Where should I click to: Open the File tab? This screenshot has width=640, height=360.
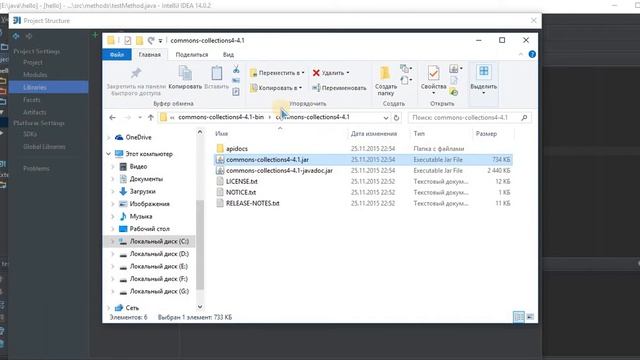click(117, 54)
